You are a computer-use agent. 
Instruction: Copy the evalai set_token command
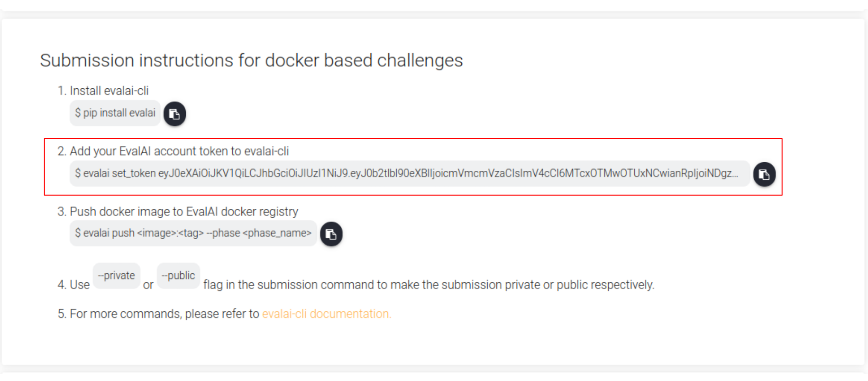point(764,174)
